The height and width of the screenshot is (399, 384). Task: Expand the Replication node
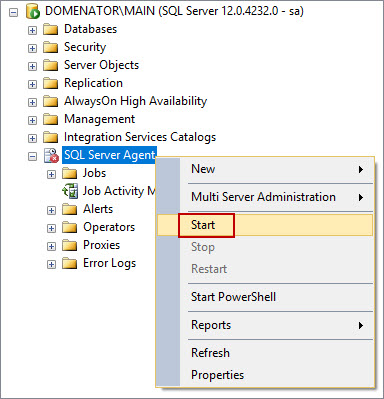(x=32, y=85)
